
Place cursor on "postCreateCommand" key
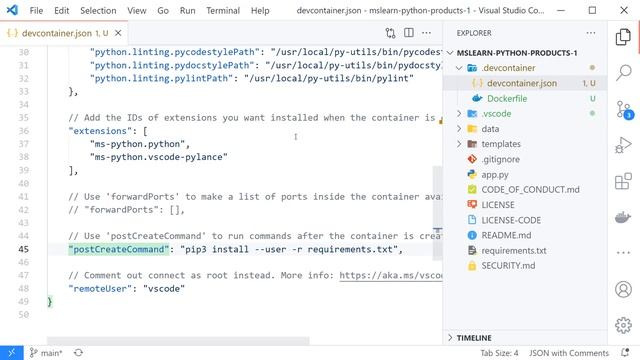(x=119, y=249)
